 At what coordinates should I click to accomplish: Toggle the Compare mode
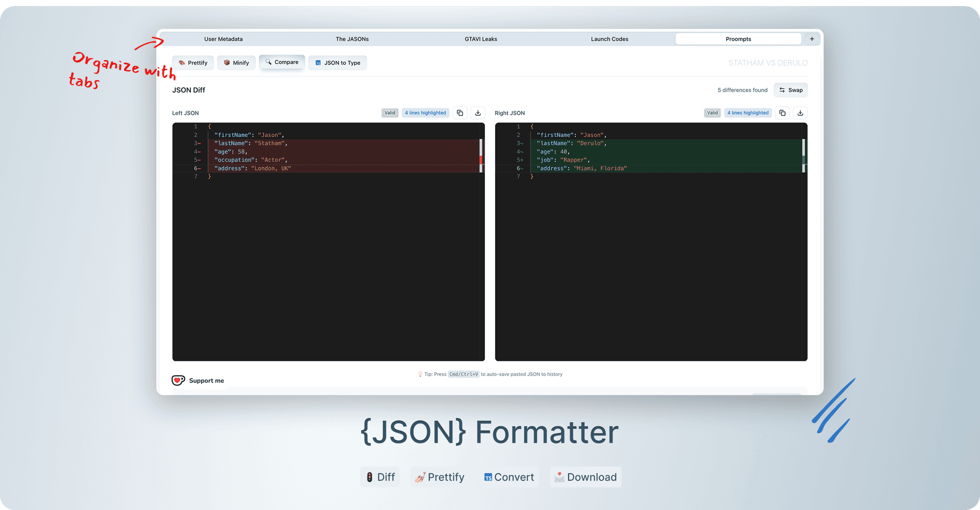point(282,62)
